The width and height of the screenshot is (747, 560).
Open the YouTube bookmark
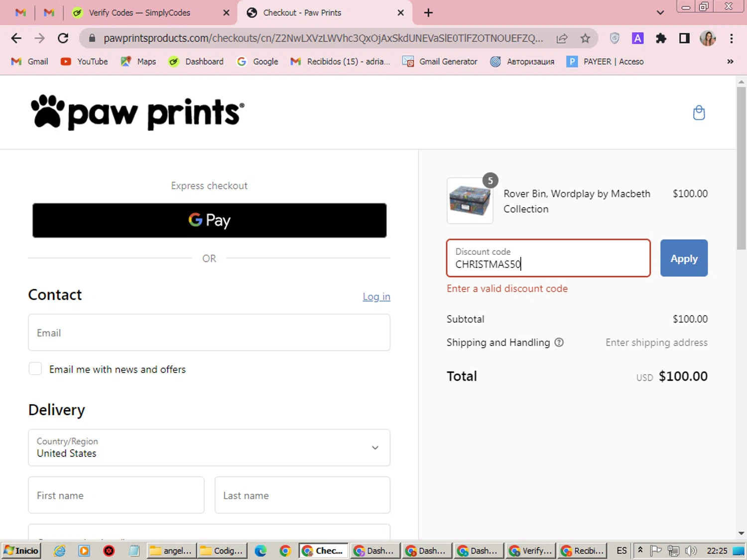(84, 61)
